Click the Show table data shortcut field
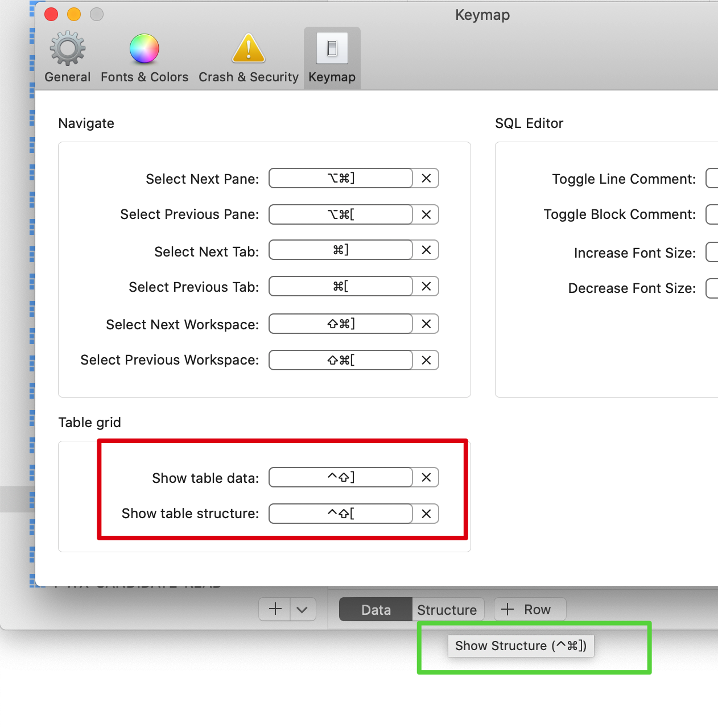 (x=340, y=477)
